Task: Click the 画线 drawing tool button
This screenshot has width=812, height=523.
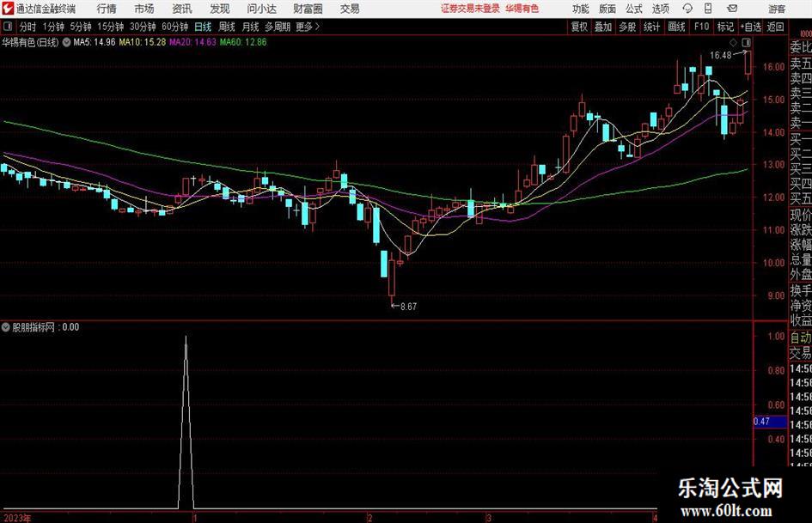Action: (x=676, y=27)
